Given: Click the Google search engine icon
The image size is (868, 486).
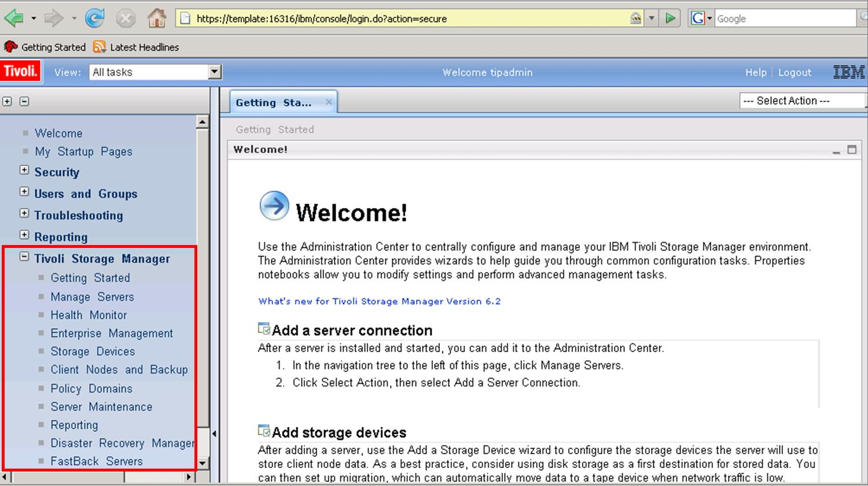Looking at the screenshot, I should tap(698, 19).
